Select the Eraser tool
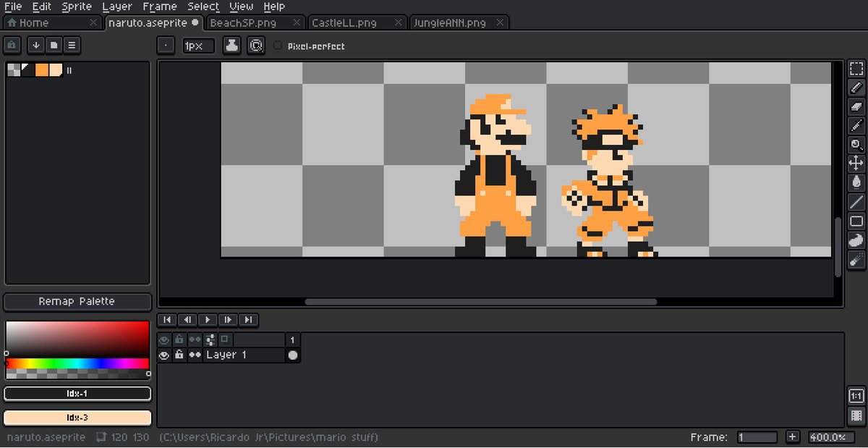Image resolution: width=868 pixels, height=448 pixels. click(x=856, y=106)
